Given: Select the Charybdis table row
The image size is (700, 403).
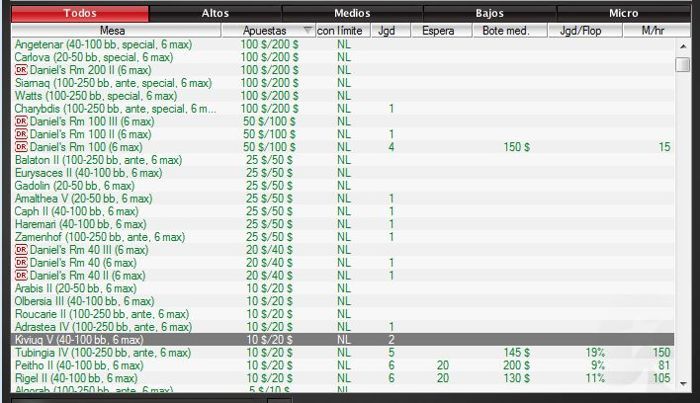Looking at the screenshot, I should click(343, 108).
